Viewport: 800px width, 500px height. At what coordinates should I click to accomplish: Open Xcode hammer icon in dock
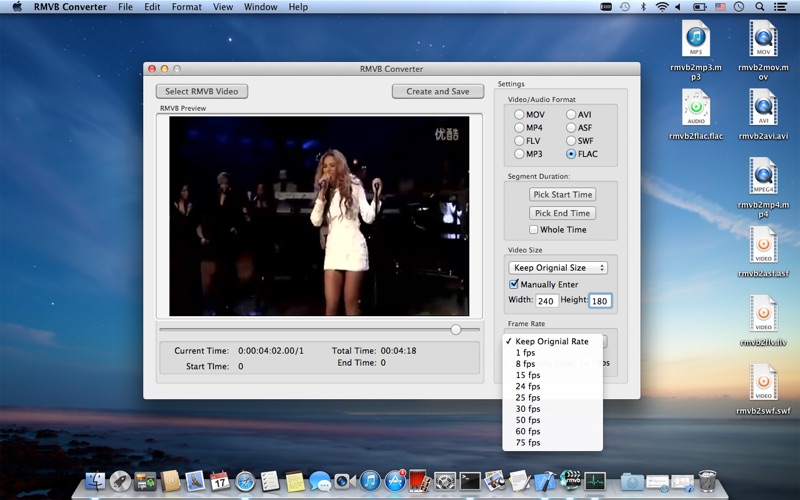pos(545,481)
